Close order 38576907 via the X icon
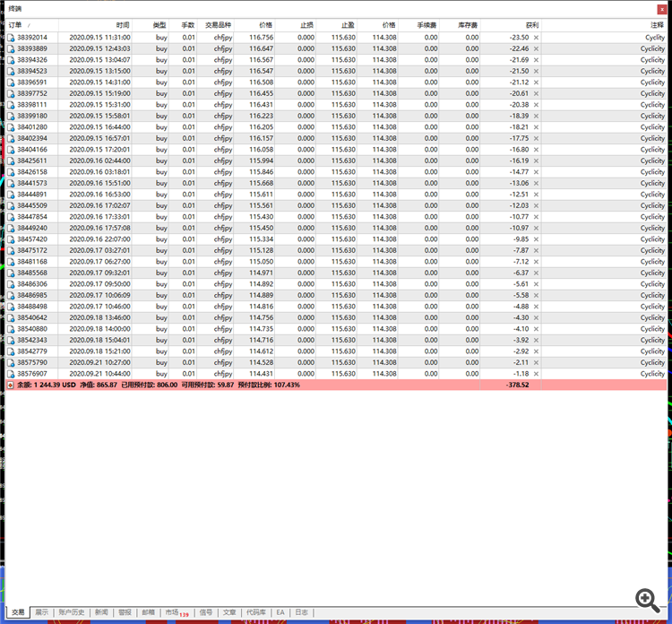This screenshot has width=672, height=624. point(536,374)
